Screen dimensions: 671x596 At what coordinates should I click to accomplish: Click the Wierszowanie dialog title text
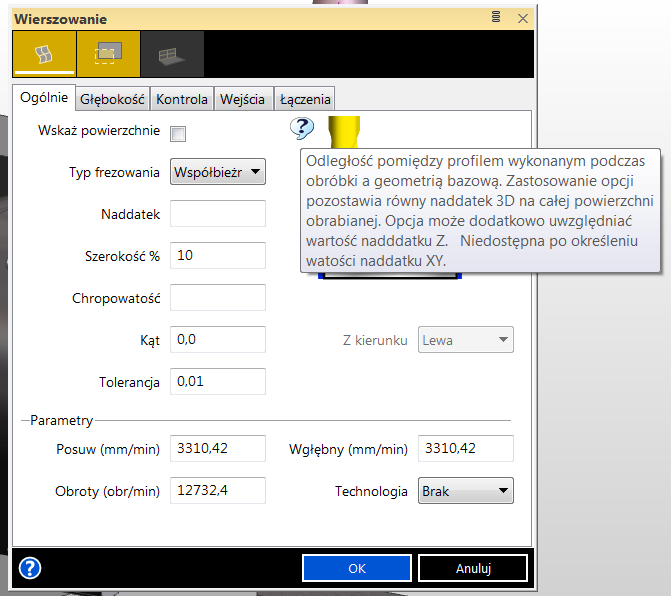(x=61, y=19)
